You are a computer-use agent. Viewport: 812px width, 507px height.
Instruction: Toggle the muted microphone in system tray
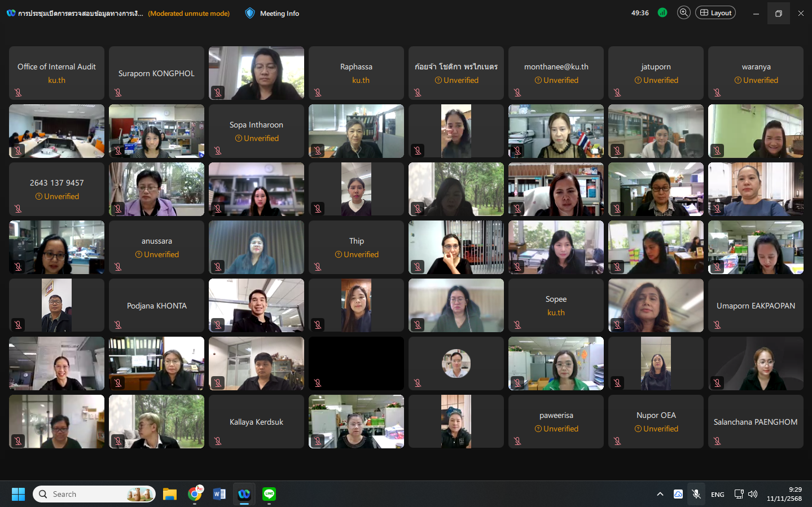point(696,494)
